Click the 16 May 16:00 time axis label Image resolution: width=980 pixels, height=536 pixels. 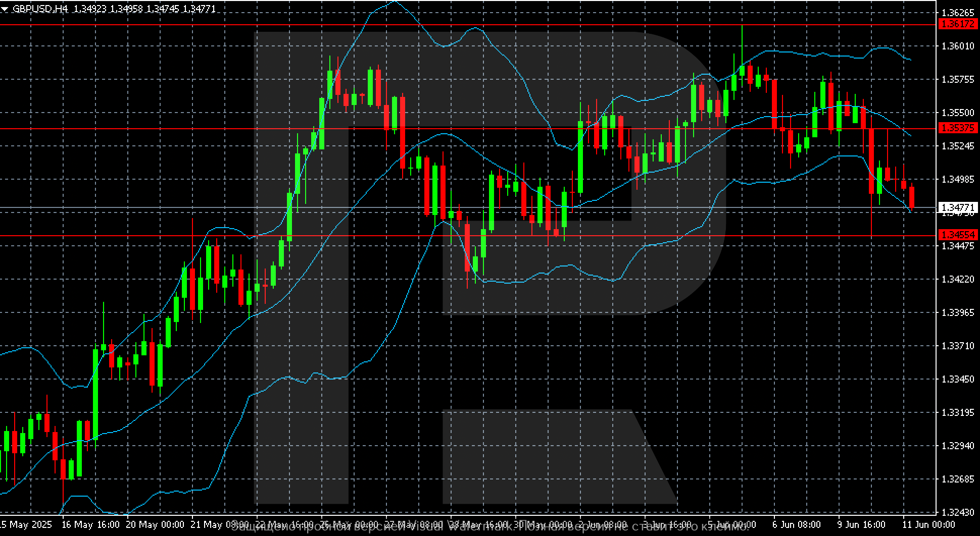point(90,525)
